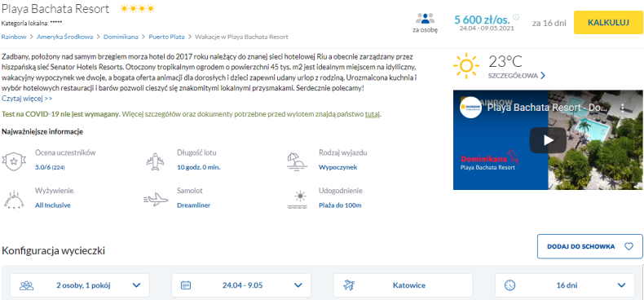
Task: Click the calendar icon in date selector
Action: (x=187, y=285)
